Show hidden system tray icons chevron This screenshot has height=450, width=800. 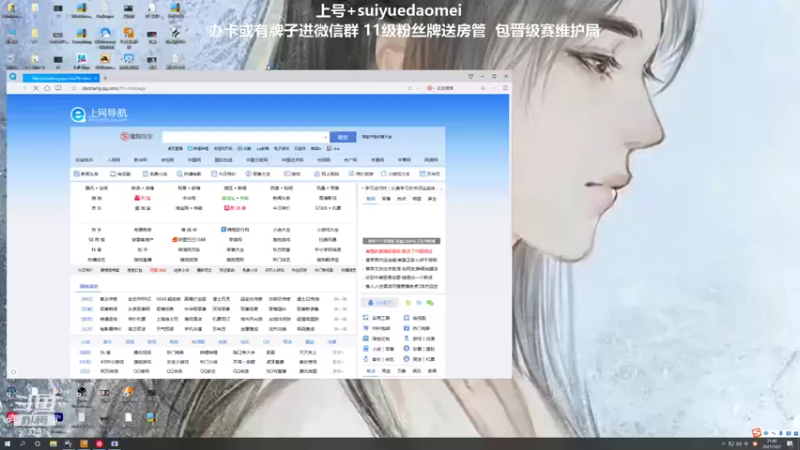coord(723,444)
